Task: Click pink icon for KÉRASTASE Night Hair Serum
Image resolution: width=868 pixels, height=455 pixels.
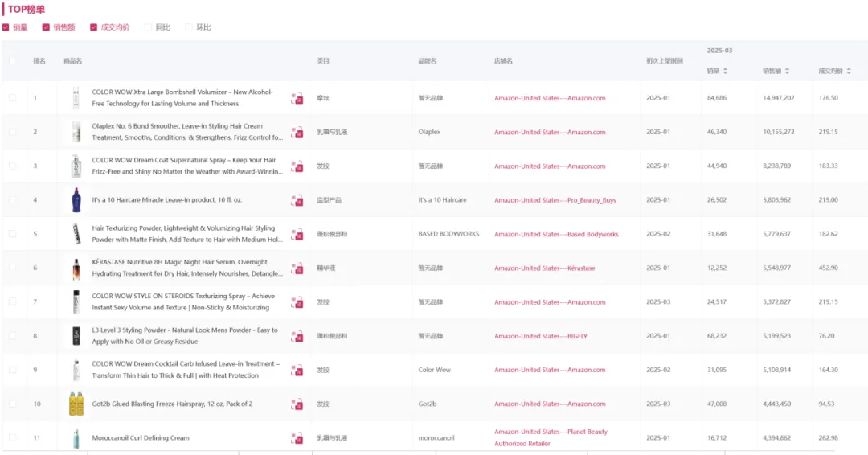Action: click(x=297, y=268)
